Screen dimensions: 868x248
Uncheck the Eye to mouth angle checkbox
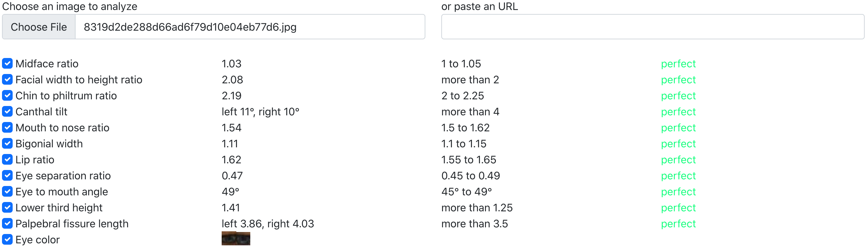[7, 192]
